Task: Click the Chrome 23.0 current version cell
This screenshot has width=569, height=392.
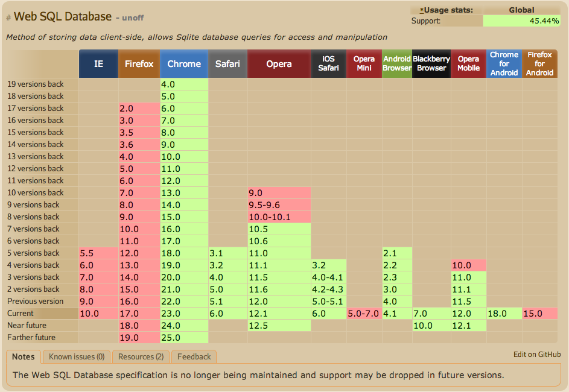Action: 184,314
